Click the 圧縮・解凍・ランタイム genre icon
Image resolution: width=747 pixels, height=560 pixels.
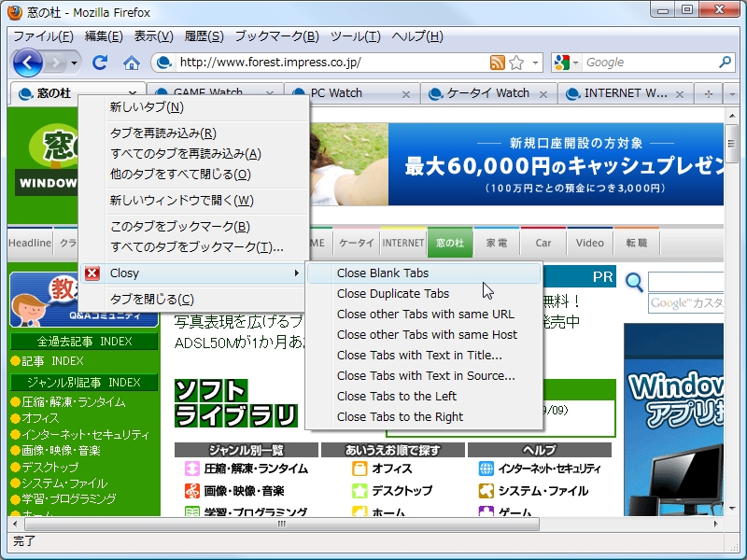point(192,469)
